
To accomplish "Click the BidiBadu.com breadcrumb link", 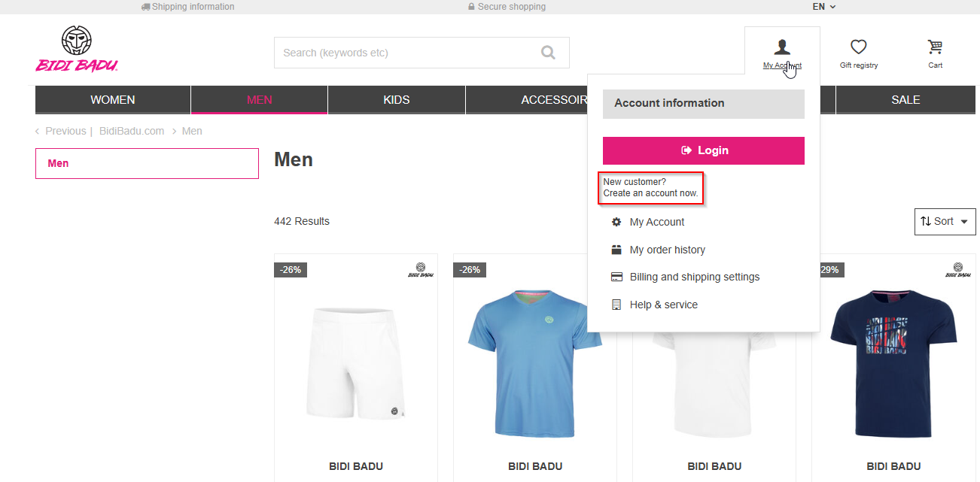I will tap(132, 131).
